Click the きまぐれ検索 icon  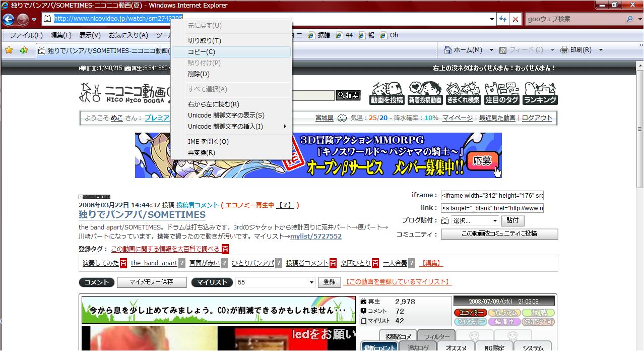(464, 93)
